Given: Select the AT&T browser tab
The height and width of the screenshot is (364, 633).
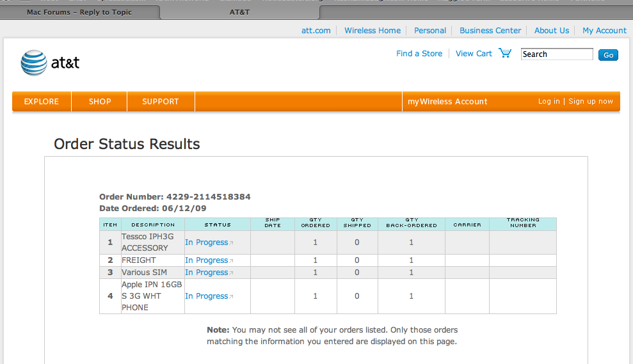Looking at the screenshot, I should (x=239, y=12).
